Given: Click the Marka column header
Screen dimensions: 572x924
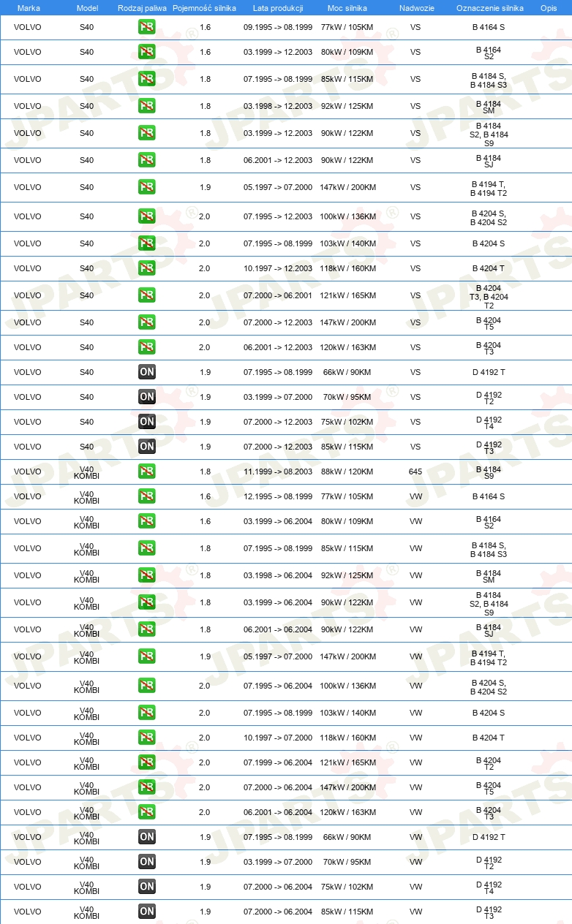Looking at the screenshot, I should click(x=29, y=8).
